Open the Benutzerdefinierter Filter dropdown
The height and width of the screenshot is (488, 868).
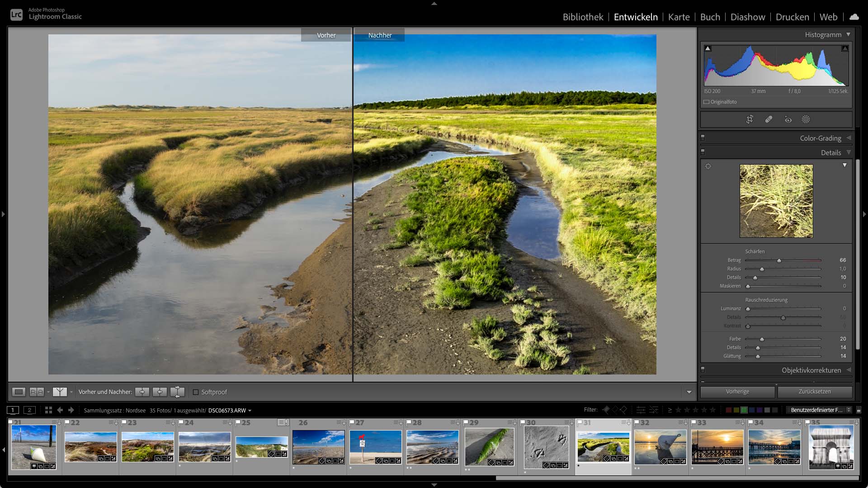pyautogui.click(x=818, y=410)
